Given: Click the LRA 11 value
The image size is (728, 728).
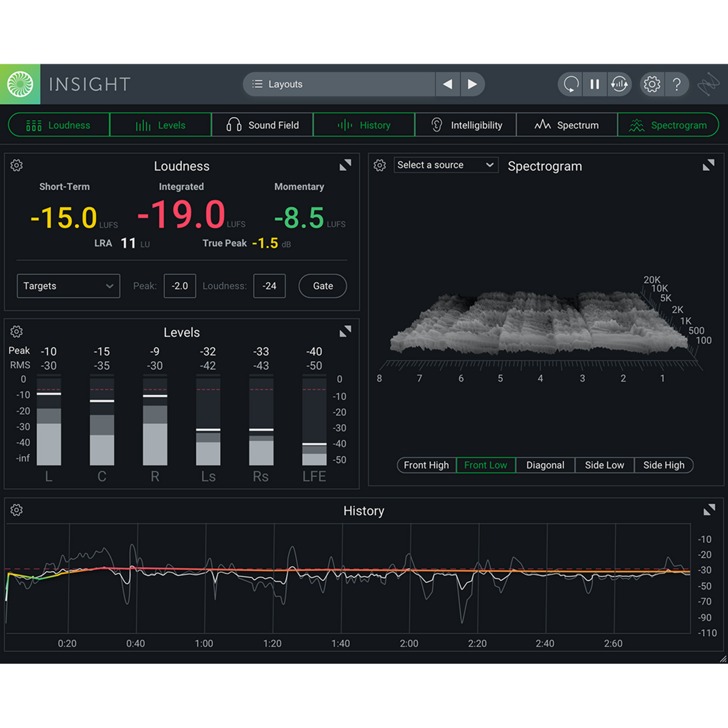Looking at the screenshot, I should point(128,243).
